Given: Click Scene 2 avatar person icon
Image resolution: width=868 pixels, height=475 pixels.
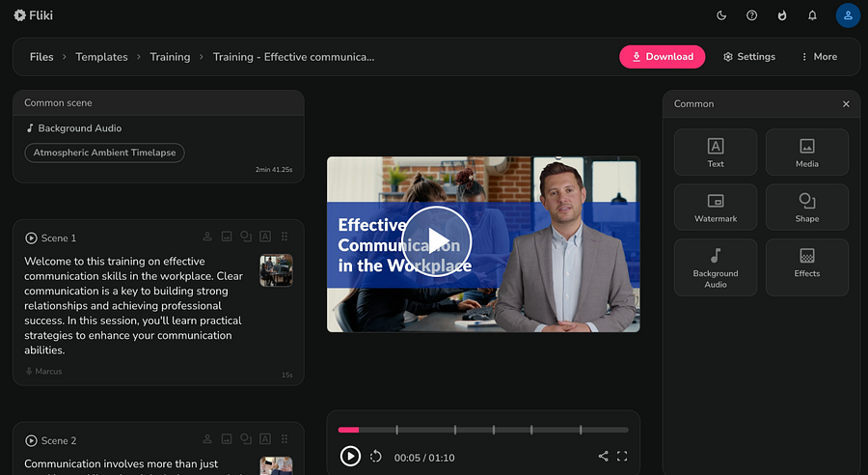Looking at the screenshot, I should (207, 439).
